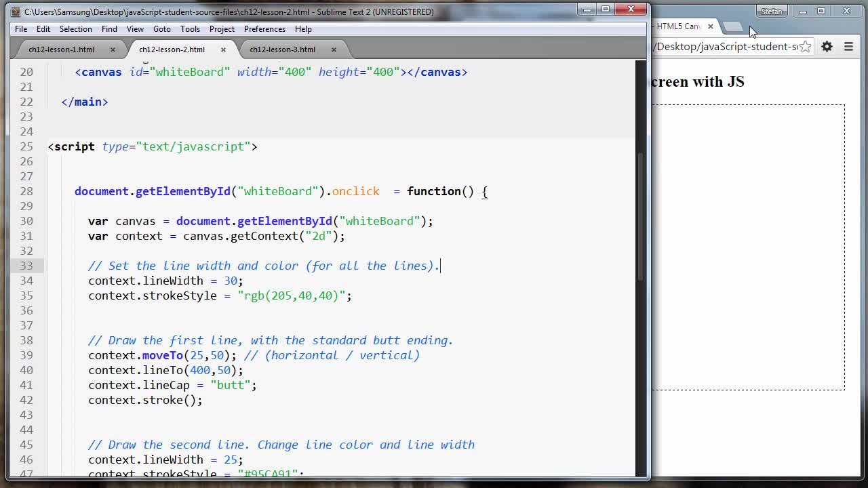Open the View menu
The width and height of the screenshot is (868, 488).
(x=135, y=29)
